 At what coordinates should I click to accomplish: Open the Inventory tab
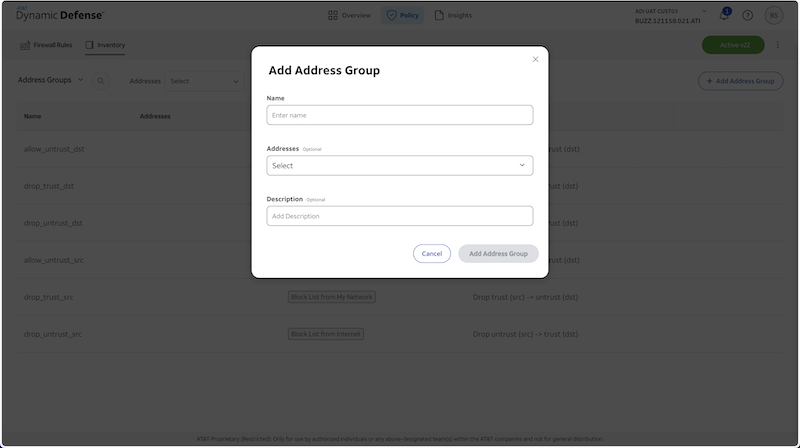105,45
